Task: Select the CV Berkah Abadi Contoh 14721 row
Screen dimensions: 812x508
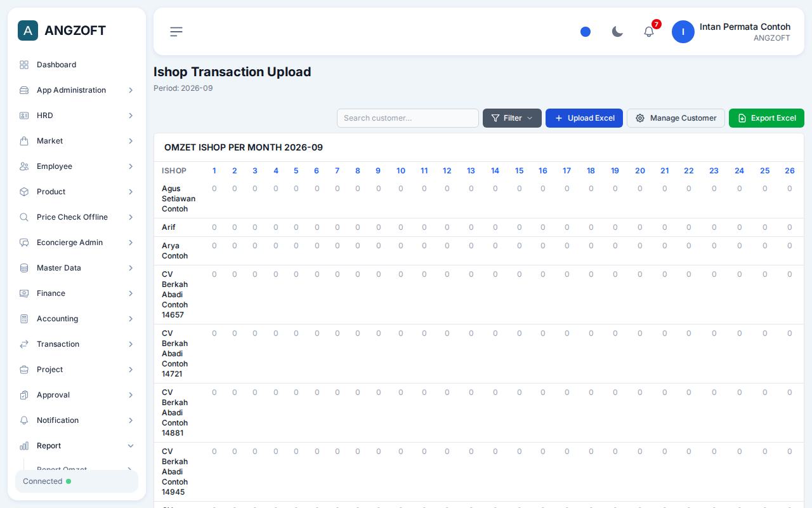Action: click(x=478, y=354)
